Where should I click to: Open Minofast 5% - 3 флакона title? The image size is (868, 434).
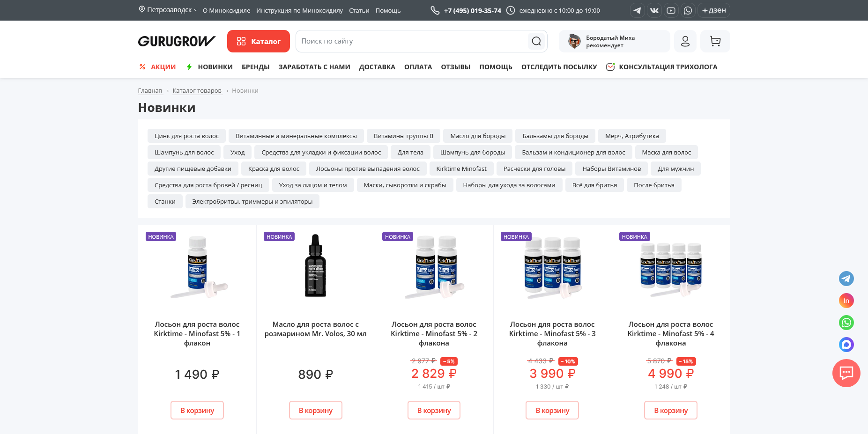point(552,333)
